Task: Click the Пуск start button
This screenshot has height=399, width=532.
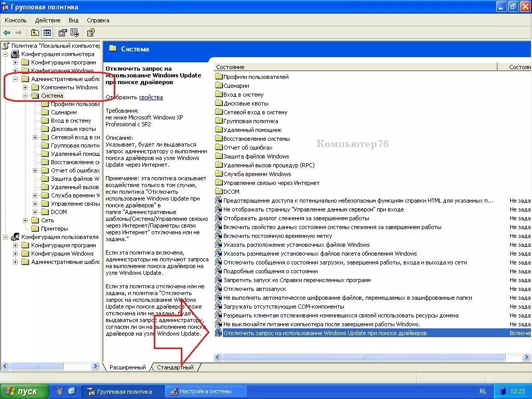Action: pos(24,391)
